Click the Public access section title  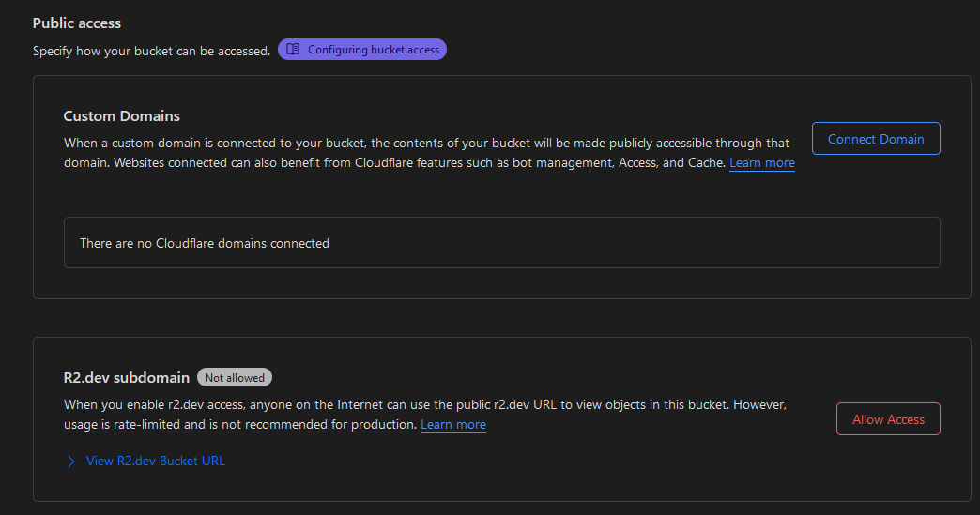tap(77, 23)
